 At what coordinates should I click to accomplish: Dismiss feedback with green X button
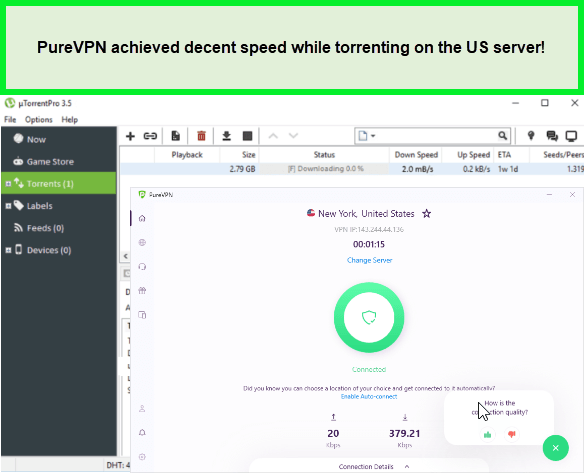click(x=556, y=448)
